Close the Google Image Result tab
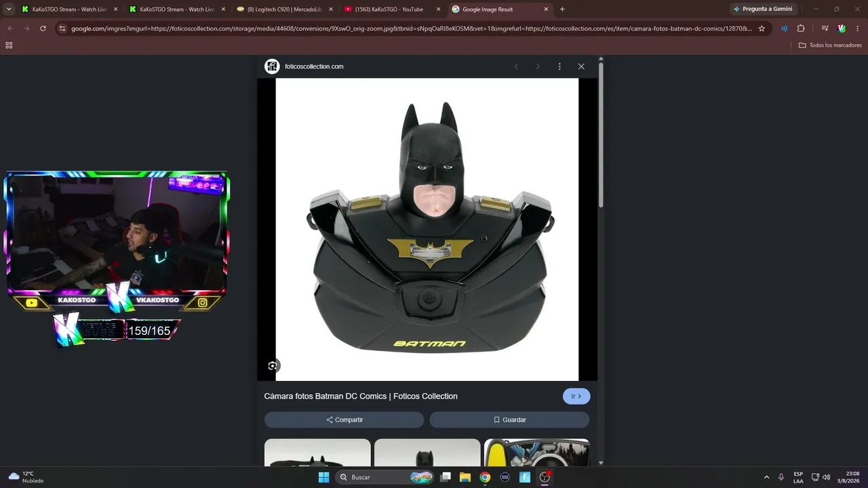 [546, 9]
